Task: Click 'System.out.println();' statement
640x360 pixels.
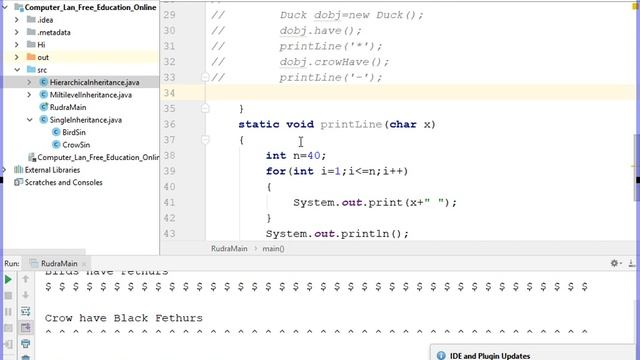Action: 337,234
